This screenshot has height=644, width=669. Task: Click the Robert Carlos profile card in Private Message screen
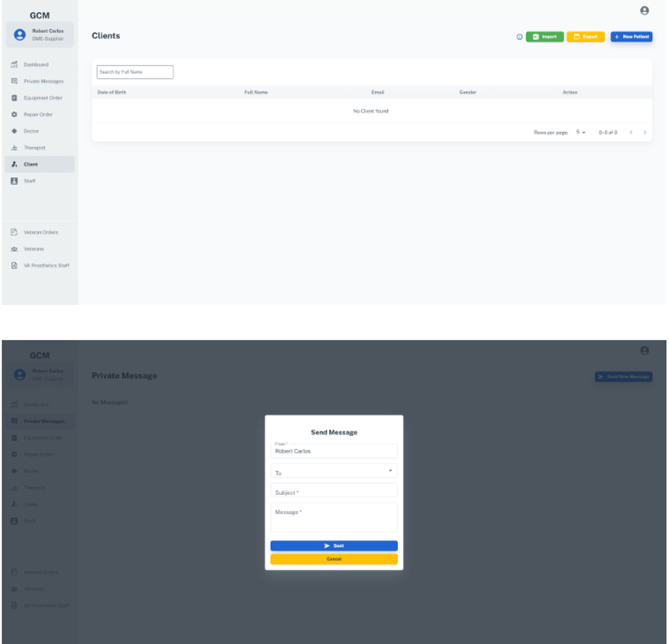coord(40,375)
